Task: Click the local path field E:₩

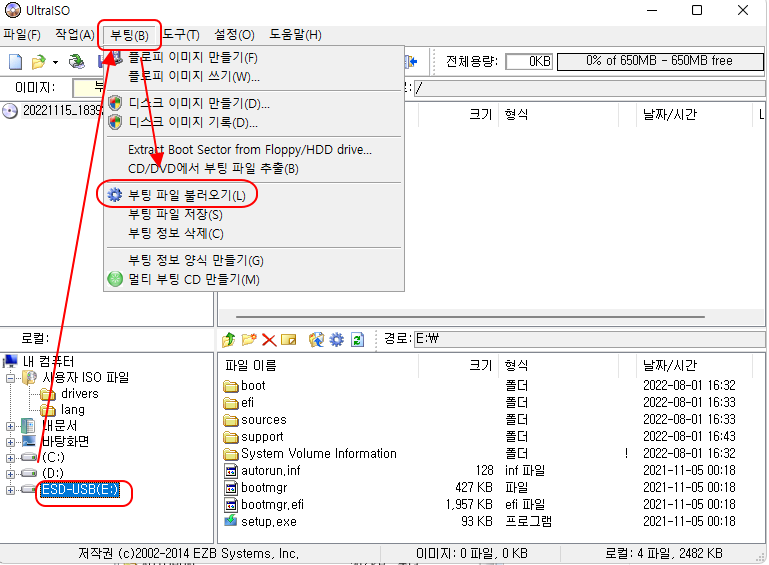Action: tap(590, 339)
